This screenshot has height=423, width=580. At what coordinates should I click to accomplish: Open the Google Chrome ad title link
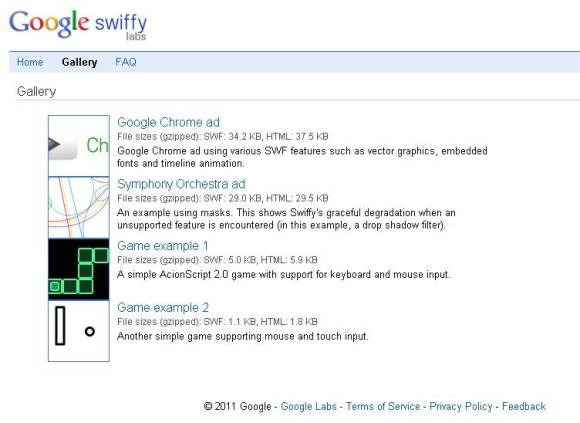[x=168, y=122]
